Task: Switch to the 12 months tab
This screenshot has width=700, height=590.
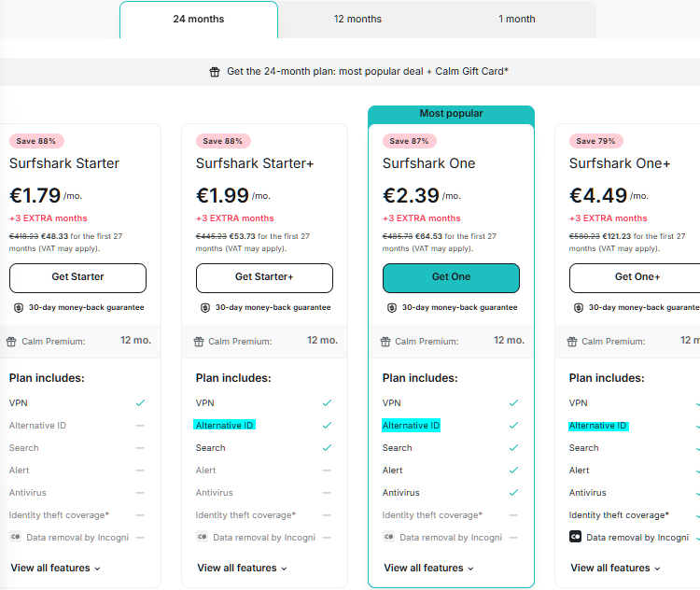Action: (x=357, y=19)
